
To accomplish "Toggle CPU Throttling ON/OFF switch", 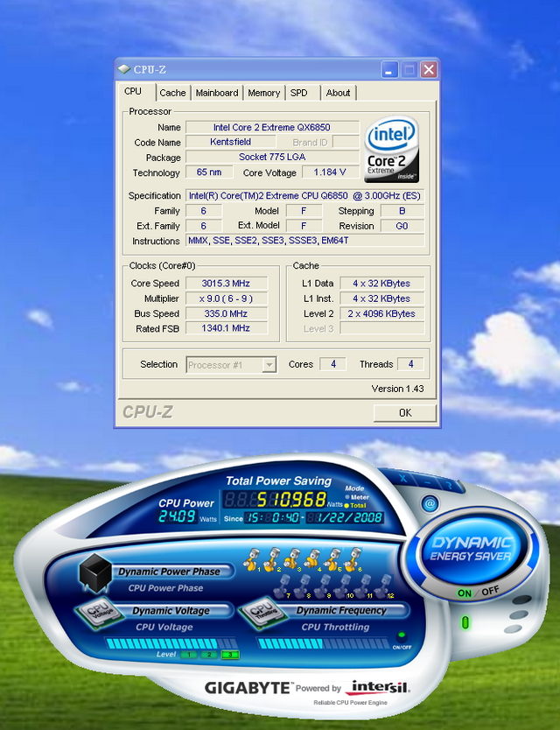I will point(401,635).
